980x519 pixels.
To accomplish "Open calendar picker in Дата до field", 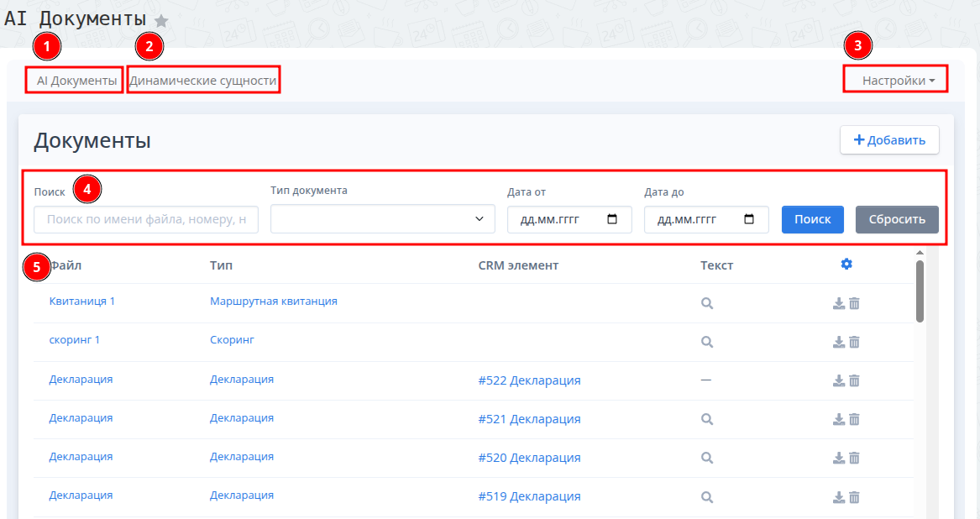I will tap(749, 219).
